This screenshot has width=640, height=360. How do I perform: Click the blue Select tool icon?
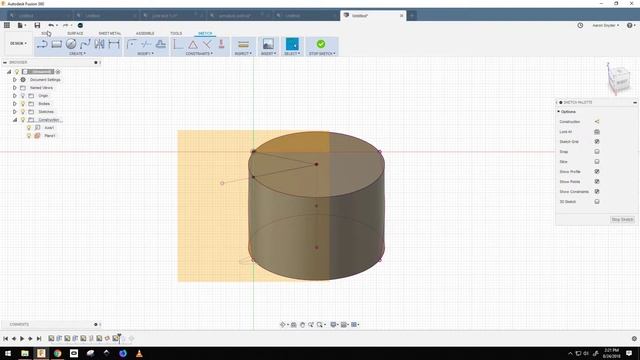coord(292,44)
